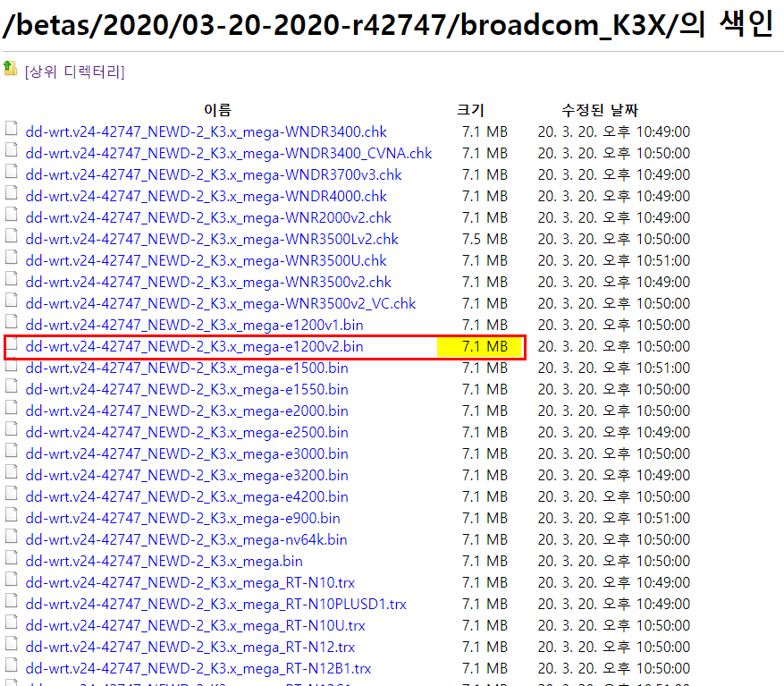Select mega-WNDR3700v3.chk file link
The image size is (784, 686).
pos(214,175)
